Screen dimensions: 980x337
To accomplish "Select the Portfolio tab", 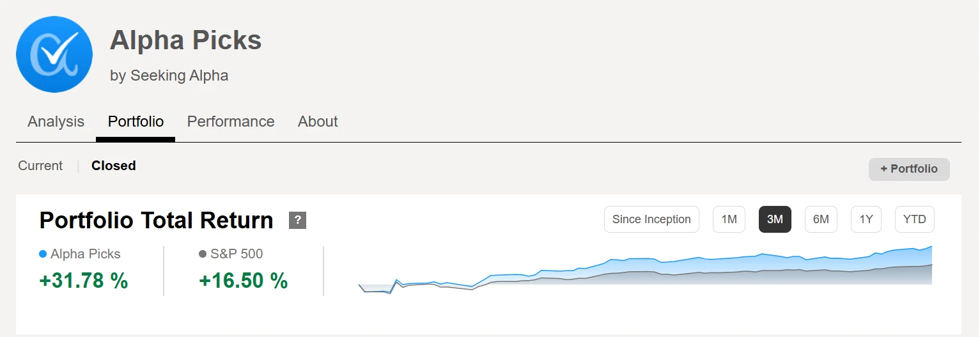I will tap(136, 121).
